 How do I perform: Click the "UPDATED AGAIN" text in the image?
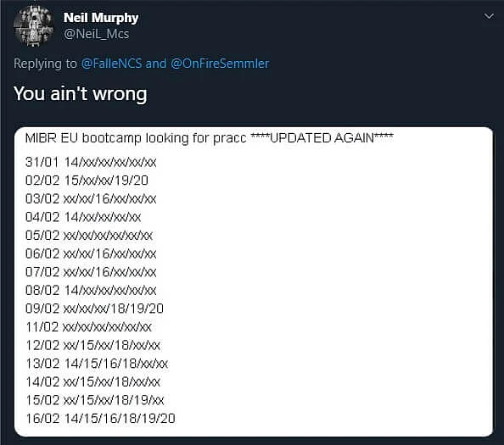(x=322, y=138)
